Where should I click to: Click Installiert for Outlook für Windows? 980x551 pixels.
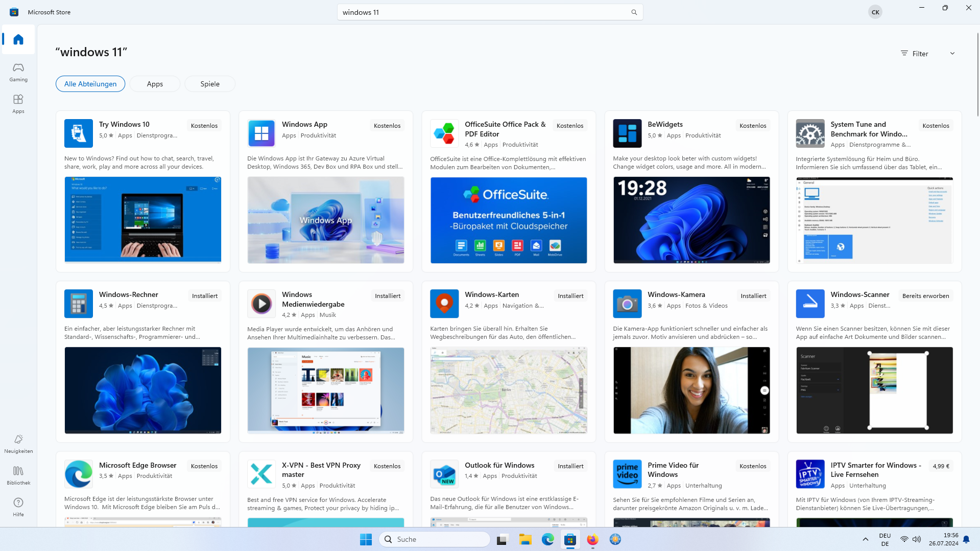[x=570, y=466]
